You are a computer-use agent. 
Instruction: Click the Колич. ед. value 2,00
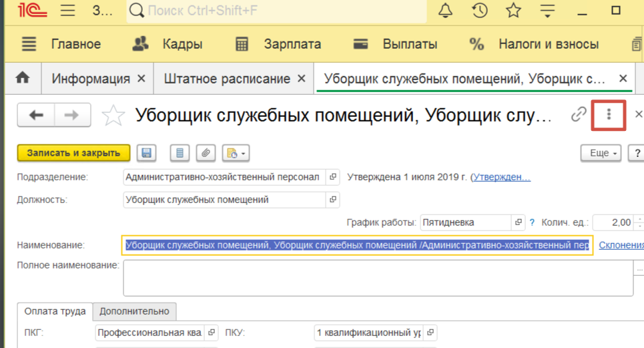(613, 222)
